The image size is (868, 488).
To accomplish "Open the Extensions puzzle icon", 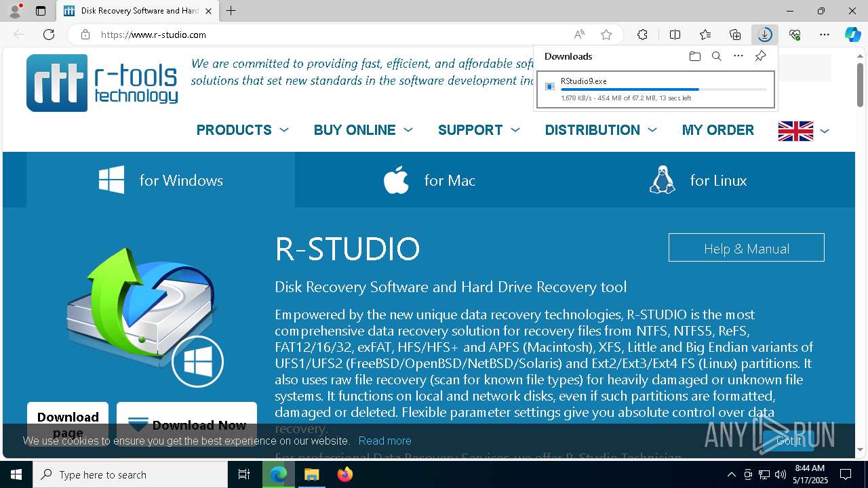I will [642, 35].
